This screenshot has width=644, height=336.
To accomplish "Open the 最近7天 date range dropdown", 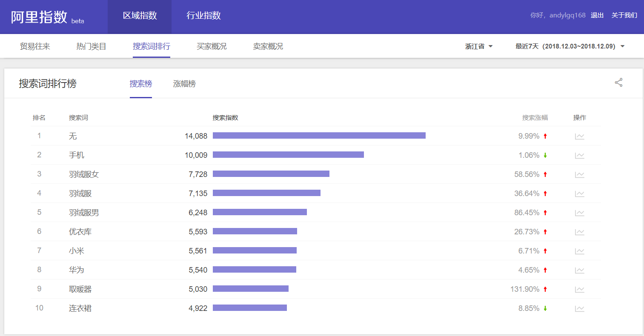I will pos(570,46).
